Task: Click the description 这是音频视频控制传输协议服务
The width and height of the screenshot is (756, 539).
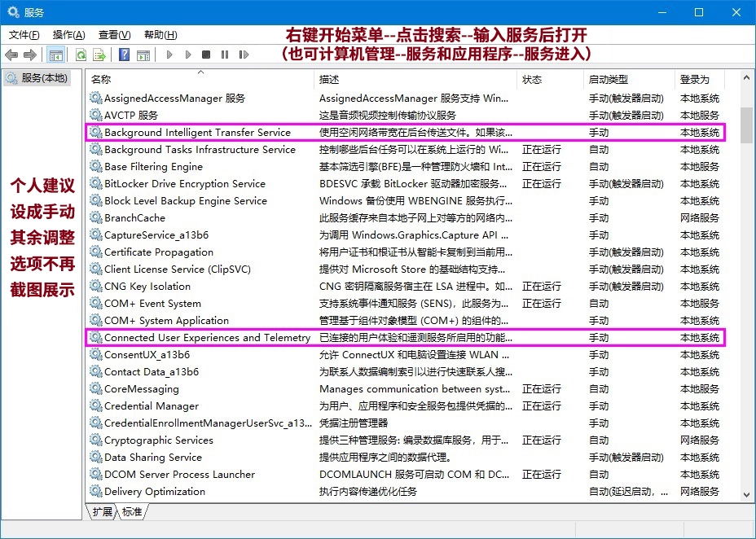Action: 387,115
